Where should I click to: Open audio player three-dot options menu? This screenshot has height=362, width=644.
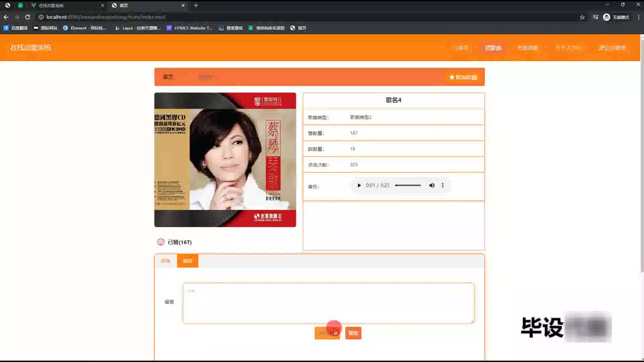442,185
